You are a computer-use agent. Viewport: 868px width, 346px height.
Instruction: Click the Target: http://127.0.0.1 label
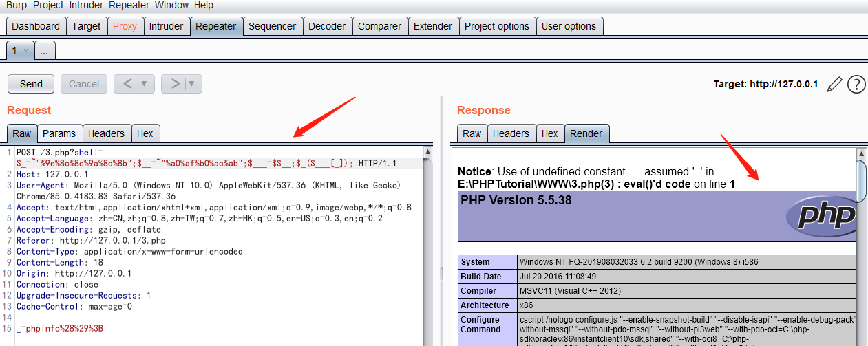pyautogui.click(x=765, y=84)
